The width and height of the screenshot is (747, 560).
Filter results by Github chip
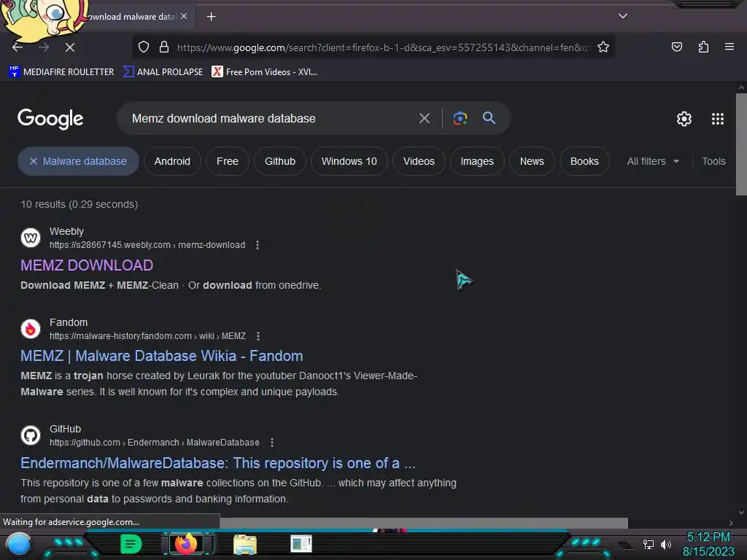coord(279,161)
